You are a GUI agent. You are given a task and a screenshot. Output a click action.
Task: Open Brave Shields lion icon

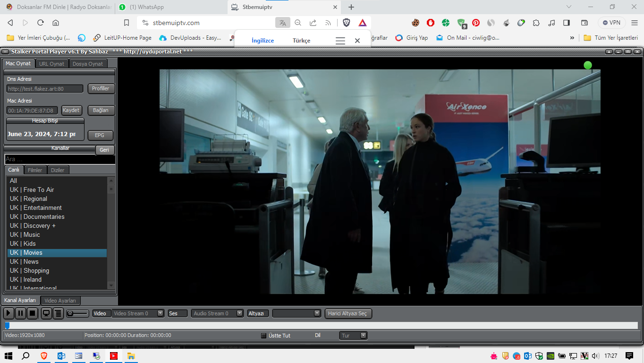tap(347, 23)
